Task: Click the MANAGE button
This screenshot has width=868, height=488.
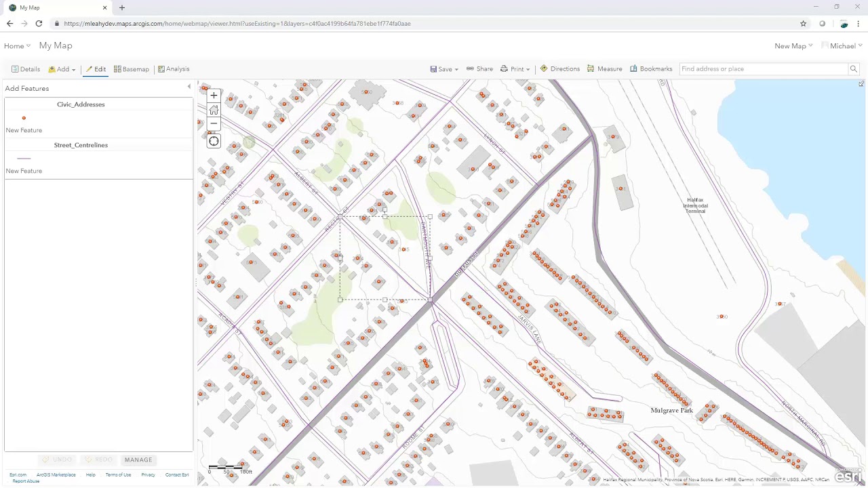Action: [138, 460]
